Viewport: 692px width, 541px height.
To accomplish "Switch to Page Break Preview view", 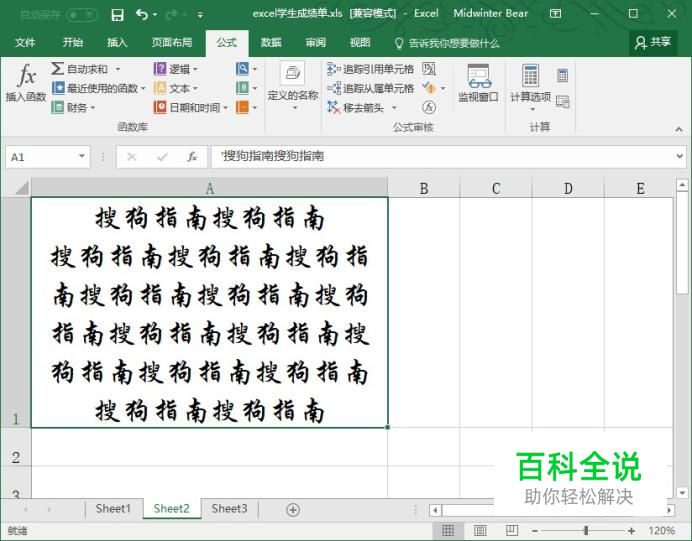I will pos(511,530).
